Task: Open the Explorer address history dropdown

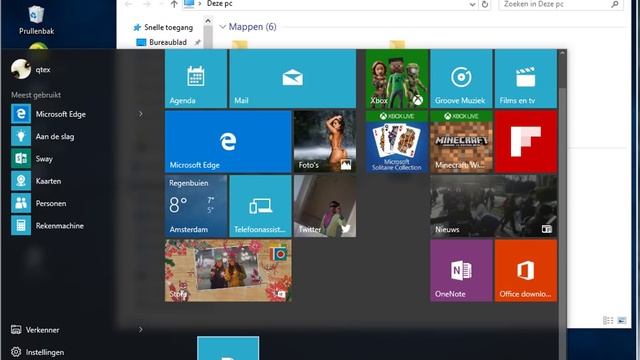Action: point(472,4)
